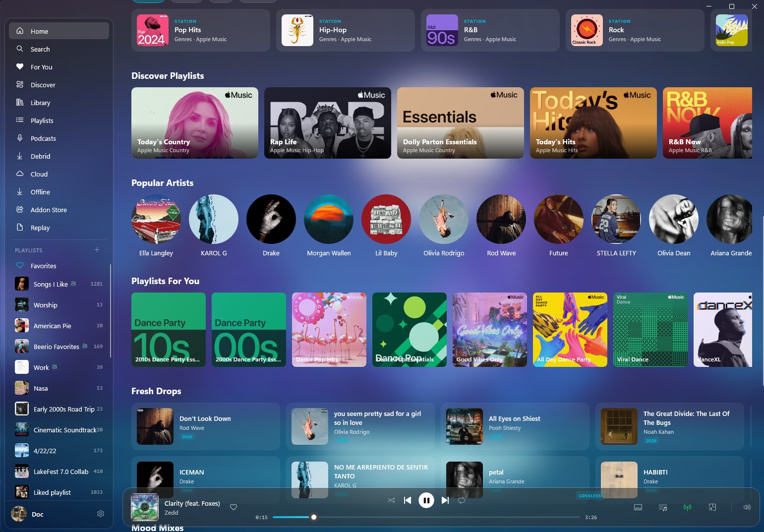Go back to the previous track
Viewport: 764px width, 532px height.
[408, 500]
